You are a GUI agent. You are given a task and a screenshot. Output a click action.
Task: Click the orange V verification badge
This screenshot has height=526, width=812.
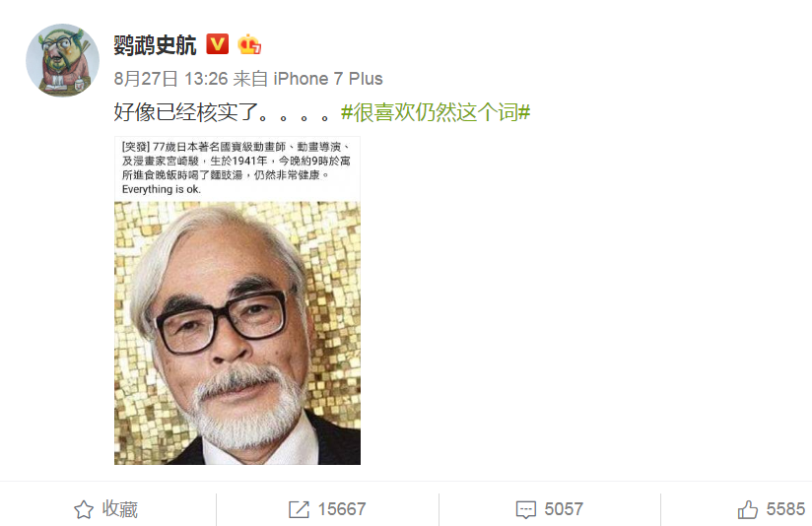point(218,44)
